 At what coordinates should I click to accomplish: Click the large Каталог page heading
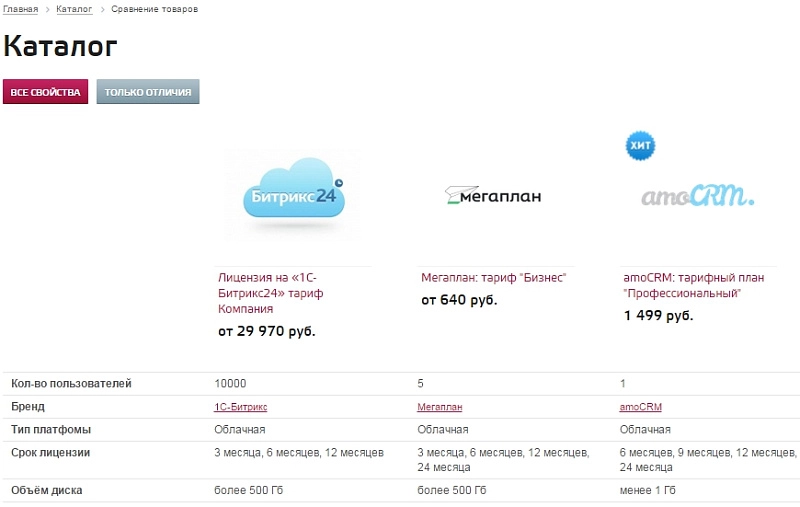tap(60, 46)
